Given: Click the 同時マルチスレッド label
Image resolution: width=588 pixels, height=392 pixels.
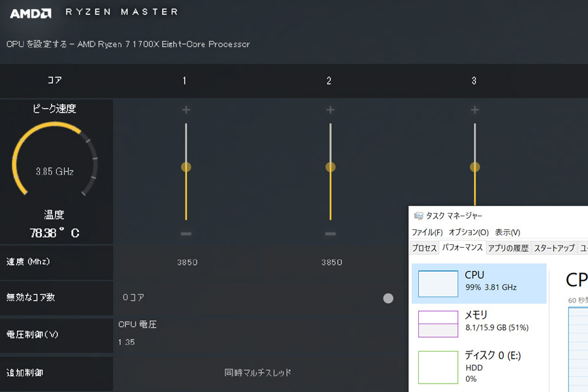Looking at the screenshot, I should 257,372.
